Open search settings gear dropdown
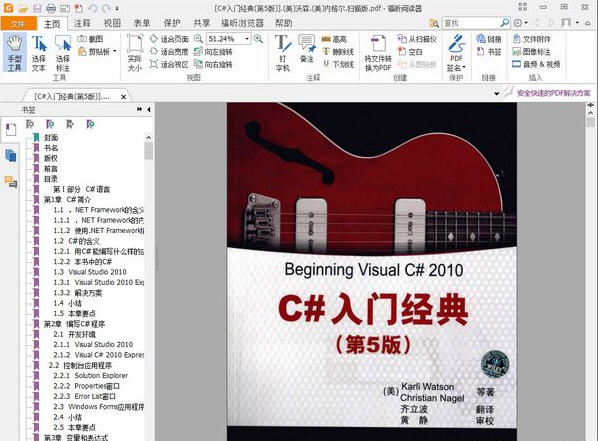Image resolution: width=598 pixels, height=441 pixels. [520, 23]
